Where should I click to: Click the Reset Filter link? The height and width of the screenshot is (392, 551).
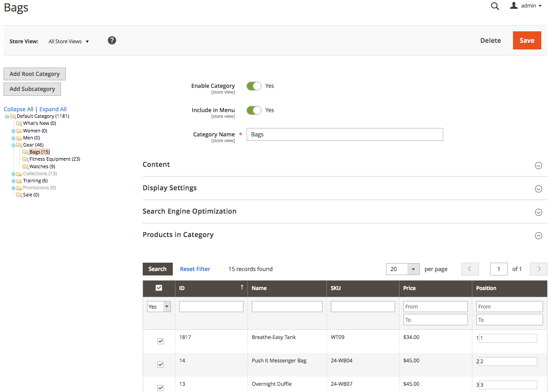195,269
